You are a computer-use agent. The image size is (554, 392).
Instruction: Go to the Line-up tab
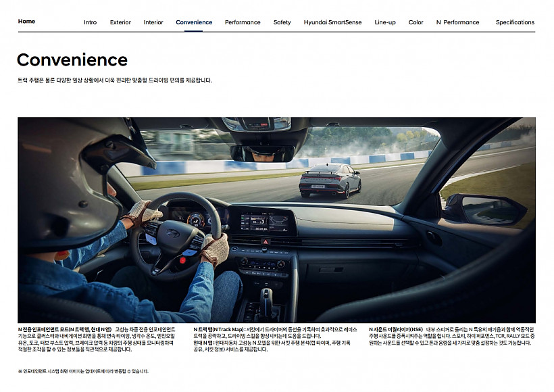(385, 22)
